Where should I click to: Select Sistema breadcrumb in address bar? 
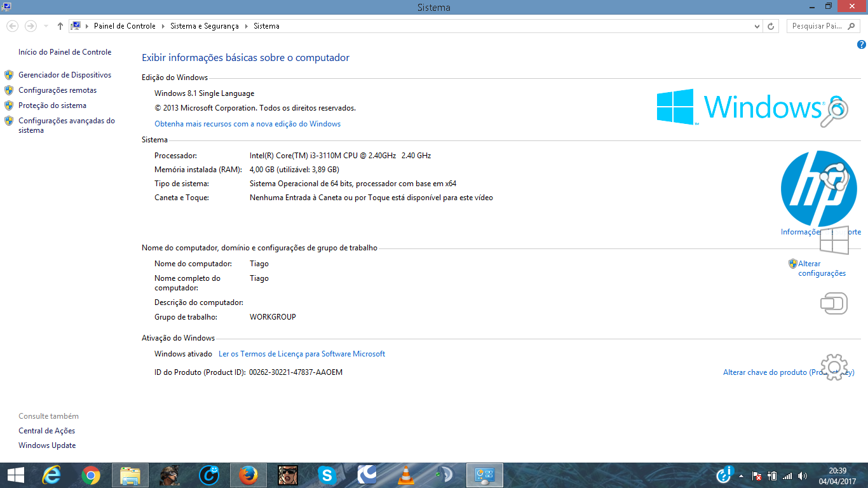(x=266, y=26)
